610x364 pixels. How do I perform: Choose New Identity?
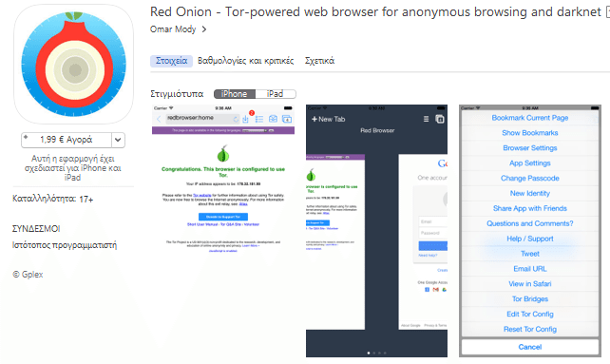click(x=530, y=194)
